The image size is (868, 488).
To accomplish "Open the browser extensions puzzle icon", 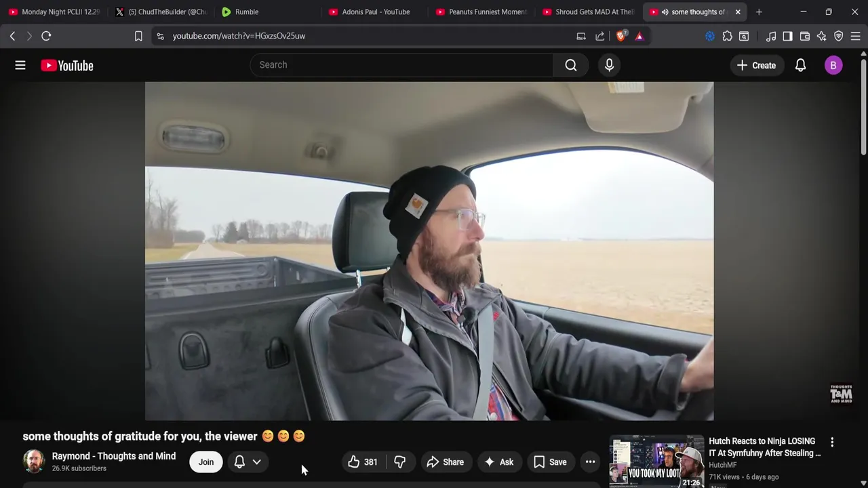I will pos(727,36).
